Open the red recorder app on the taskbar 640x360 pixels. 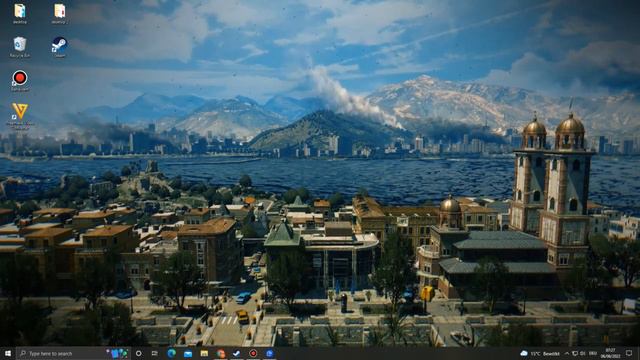pyautogui.click(x=253, y=353)
